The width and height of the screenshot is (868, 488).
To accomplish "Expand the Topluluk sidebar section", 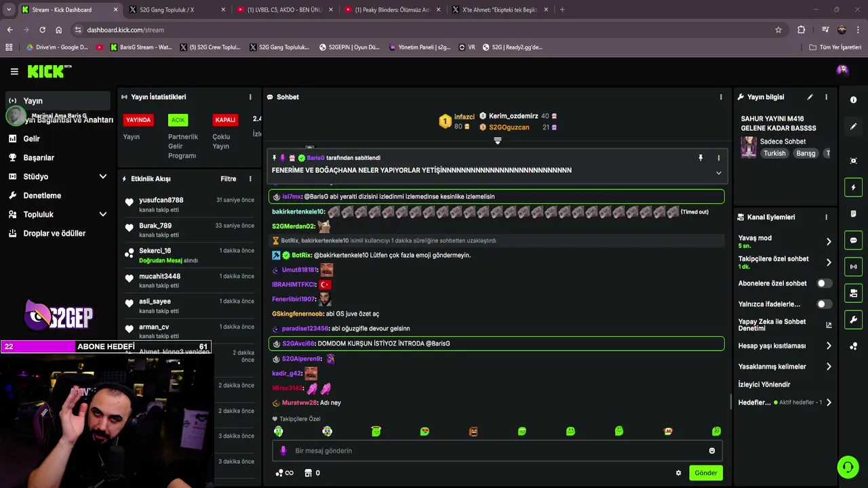I will (x=102, y=214).
